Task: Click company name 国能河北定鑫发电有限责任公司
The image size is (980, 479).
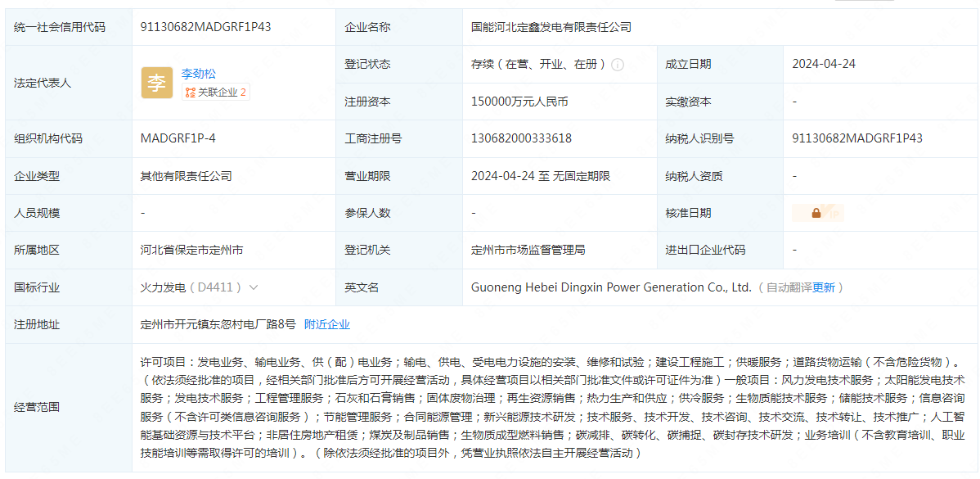Action: point(551,27)
